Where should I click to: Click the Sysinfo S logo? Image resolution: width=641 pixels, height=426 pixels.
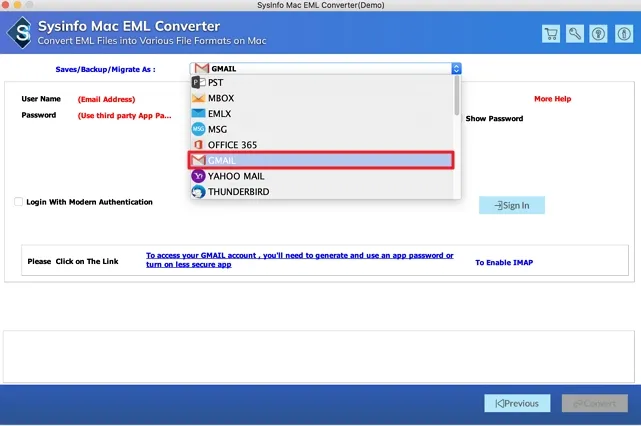pos(20,33)
